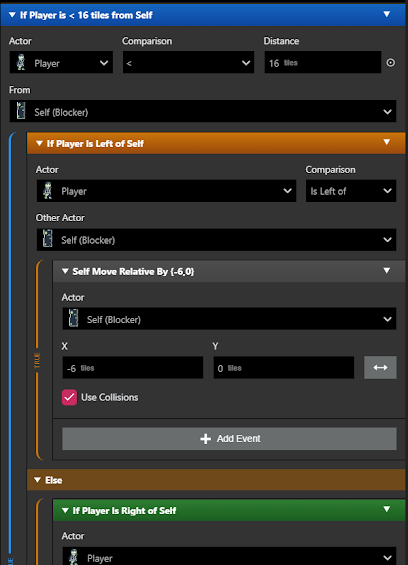Click the Blocker sprite icon in the From field
The height and width of the screenshot is (565, 408).
click(21, 111)
